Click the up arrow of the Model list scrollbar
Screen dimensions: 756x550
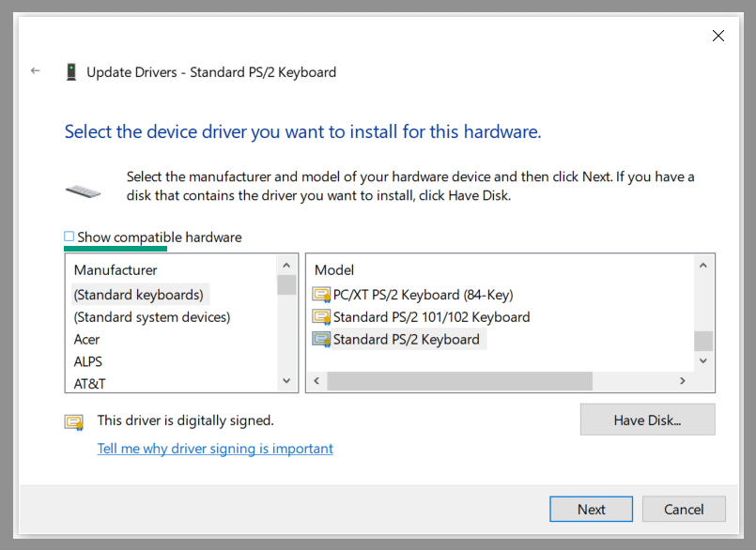[703, 265]
